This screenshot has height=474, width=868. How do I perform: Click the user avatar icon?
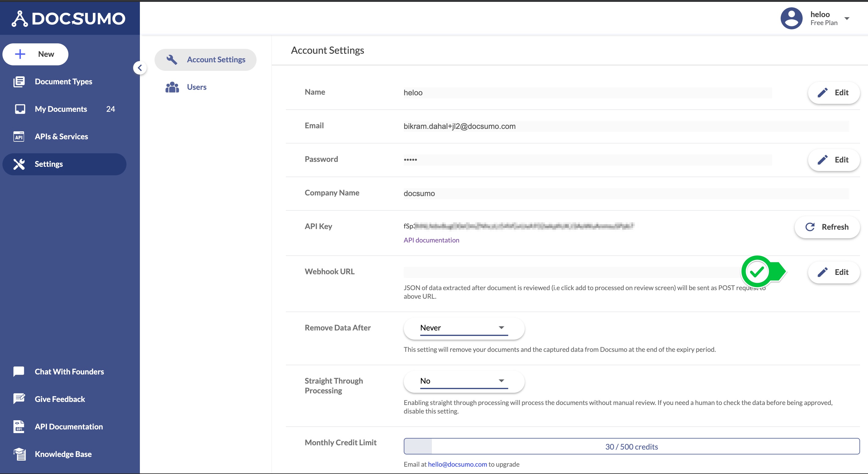(792, 19)
